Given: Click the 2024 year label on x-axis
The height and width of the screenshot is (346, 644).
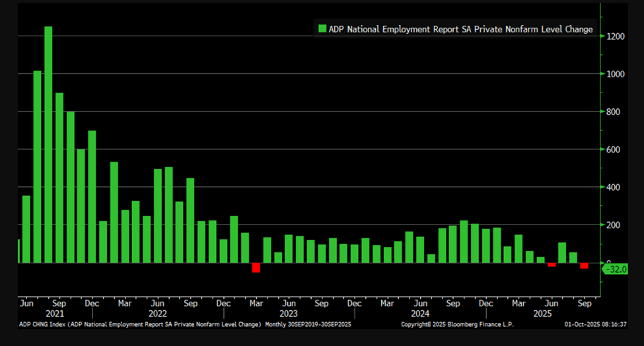Looking at the screenshot, I should [420, 314].
